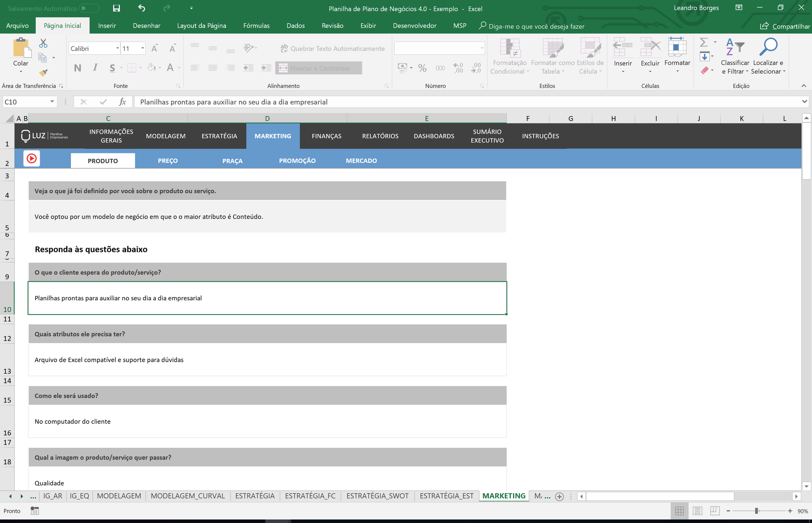Screen dimensions: 812x523
Task: Open the Fórmulas ribbon tab
Action: pyautogui.click(x=257, y=26)
